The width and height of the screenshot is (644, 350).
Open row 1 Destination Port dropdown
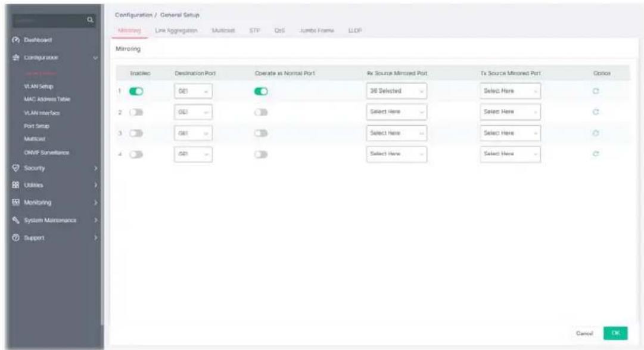click(x=193, y=91)
